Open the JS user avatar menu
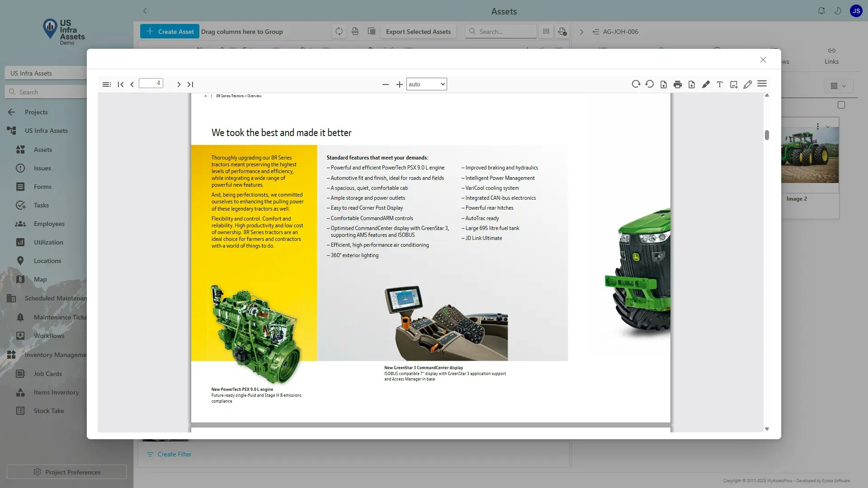 tap(856, 11)
